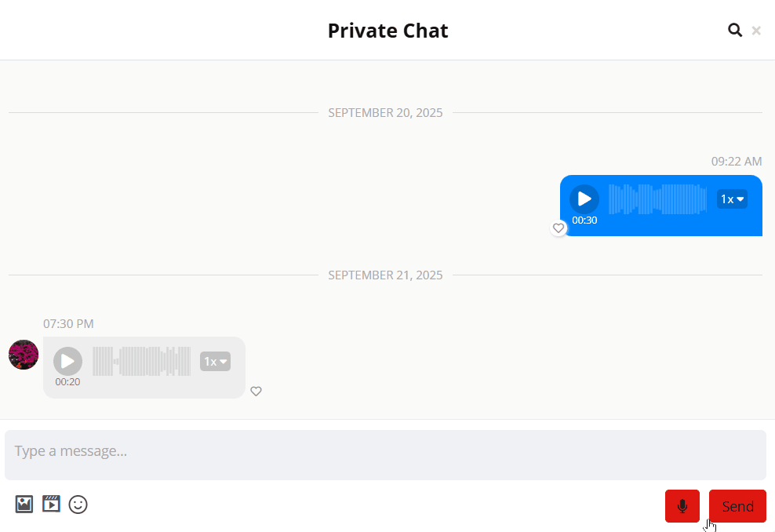This screenshot has height=532, width=775.
Task: Attach a video using the film icon
Action: [51, 504]
